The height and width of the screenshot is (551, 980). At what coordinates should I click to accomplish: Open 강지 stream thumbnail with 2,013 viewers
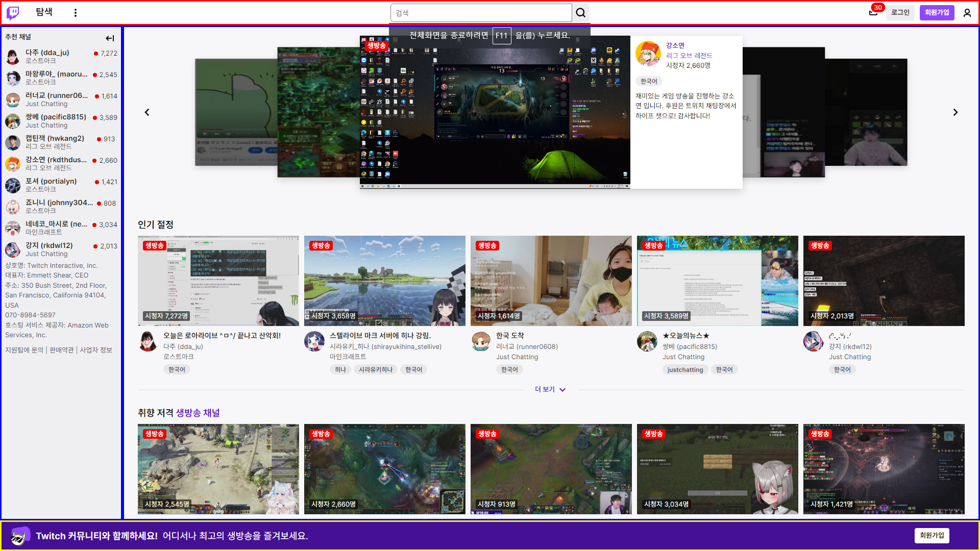tap(884, 281)
